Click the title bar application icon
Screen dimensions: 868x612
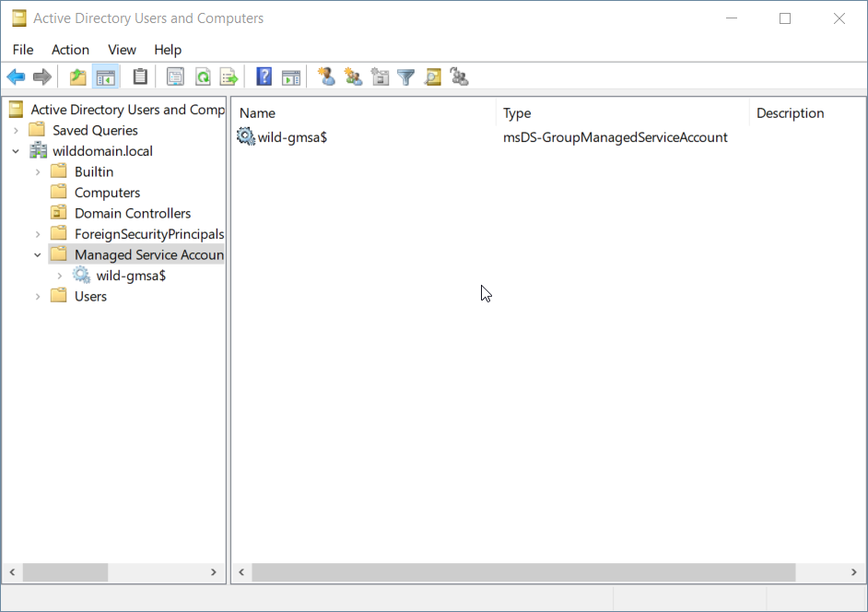pos(19,18)
